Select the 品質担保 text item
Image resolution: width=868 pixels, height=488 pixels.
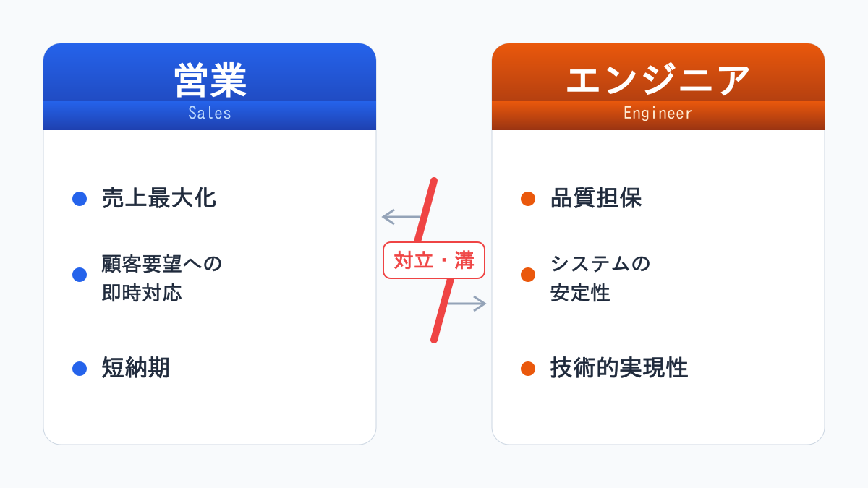pos(596,198)
